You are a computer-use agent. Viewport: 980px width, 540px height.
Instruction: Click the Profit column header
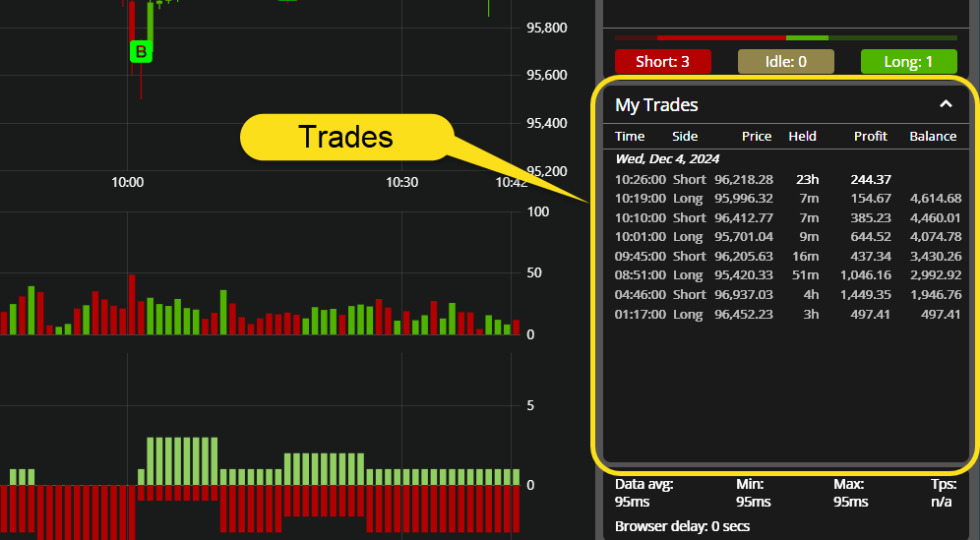tap(871, 137)
